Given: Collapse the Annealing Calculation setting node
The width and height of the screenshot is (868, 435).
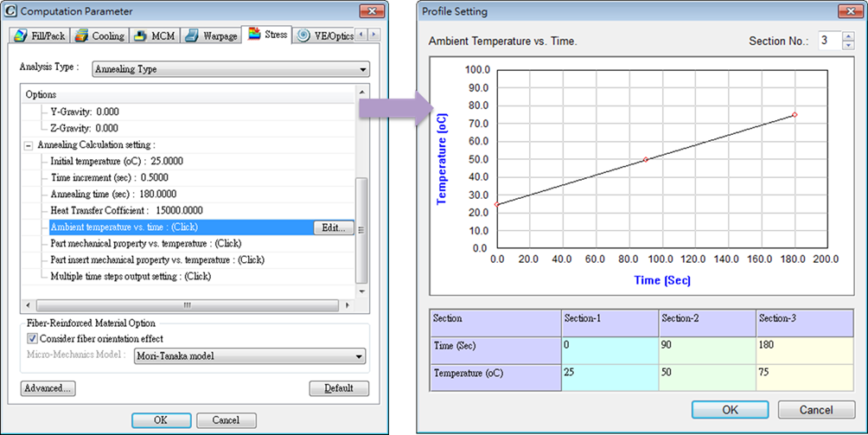Looking at the screenshot, I should pos(29,145).
